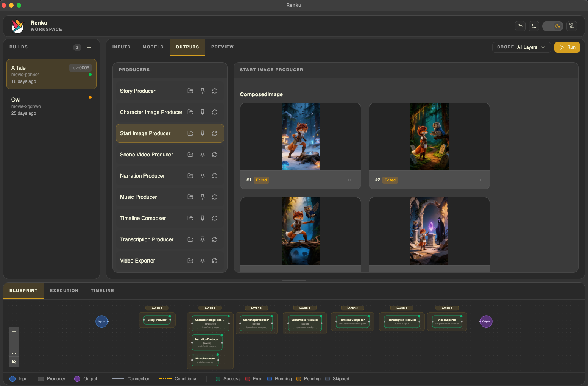This screenshot has width=588, height=386.
Task: Click the Inputs node in blueprint
Action: coord(101,322)
